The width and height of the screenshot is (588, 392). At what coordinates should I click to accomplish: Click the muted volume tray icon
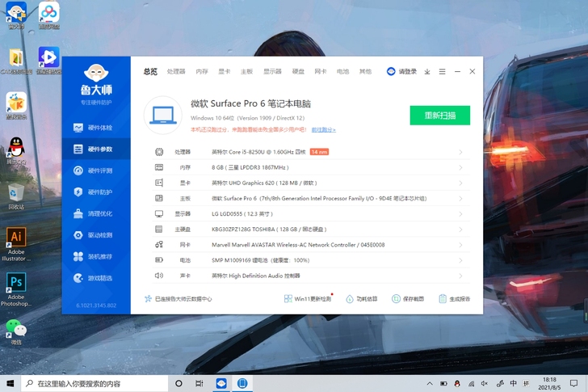point(485,383)
